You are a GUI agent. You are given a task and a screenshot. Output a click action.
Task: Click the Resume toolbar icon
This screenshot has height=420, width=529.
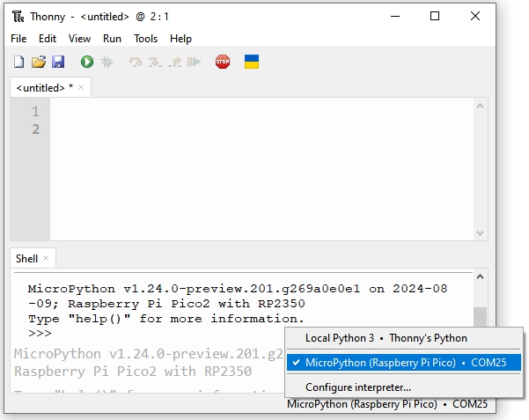[x=194, y=63]
